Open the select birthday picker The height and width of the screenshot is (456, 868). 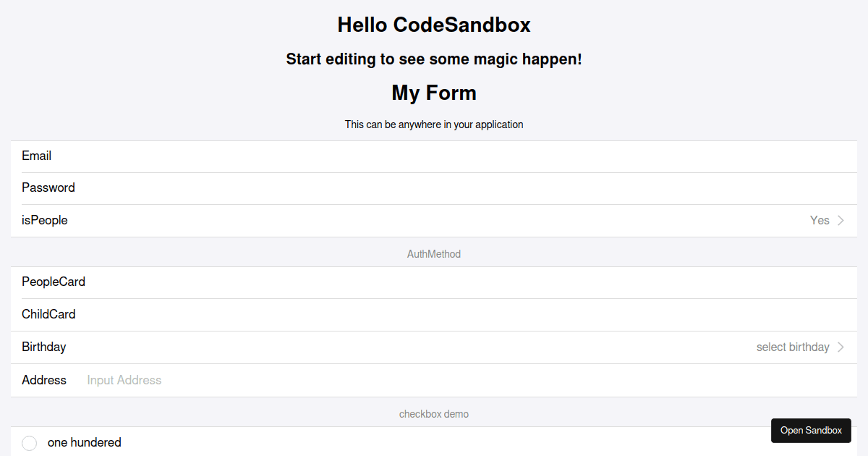(793, 347)
